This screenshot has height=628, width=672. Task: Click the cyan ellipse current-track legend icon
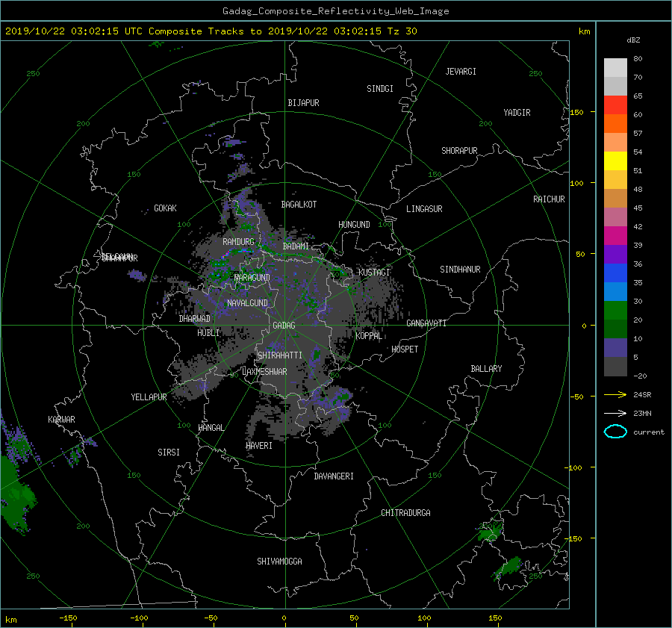(x=615, y=432)
